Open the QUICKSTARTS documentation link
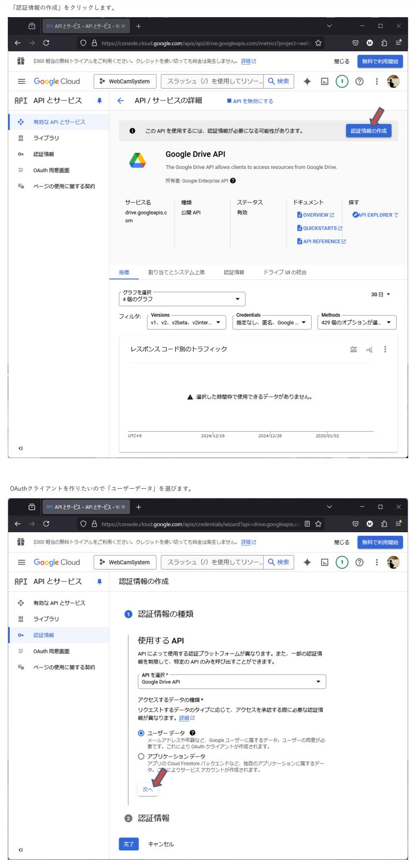The width and height of the screenshot is (418, 868). [x=320, y=228]
